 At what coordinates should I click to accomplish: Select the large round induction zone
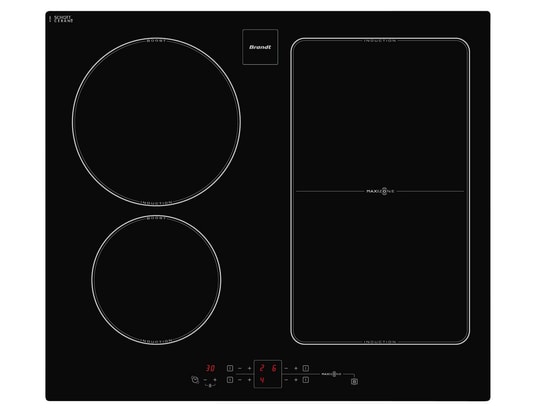(157, 122)
